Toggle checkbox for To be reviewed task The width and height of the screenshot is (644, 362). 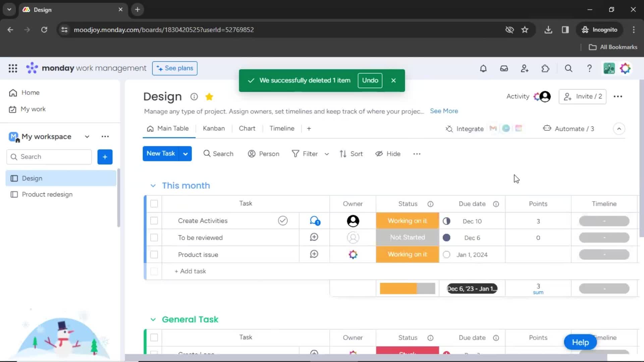[154, 237]
